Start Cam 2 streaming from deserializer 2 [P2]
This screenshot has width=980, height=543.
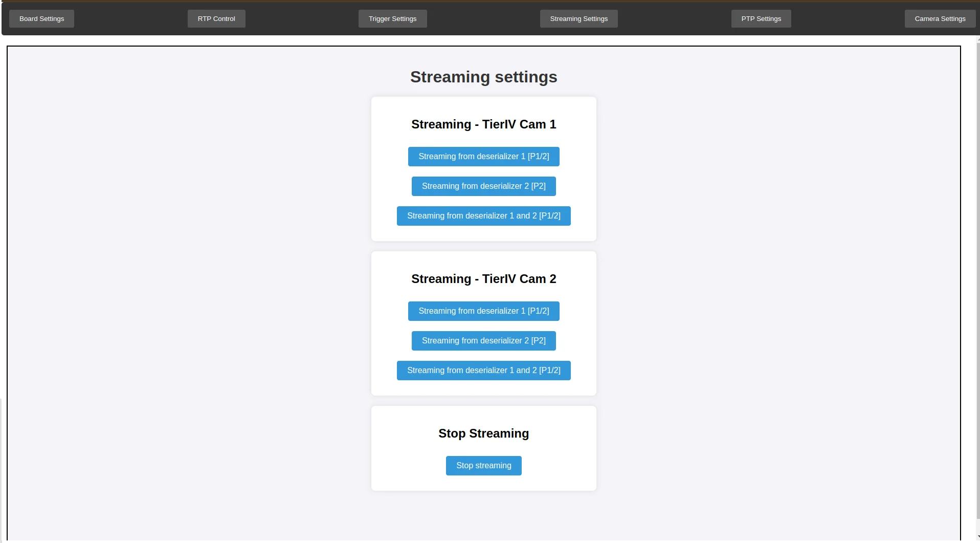tap(484, 341)
